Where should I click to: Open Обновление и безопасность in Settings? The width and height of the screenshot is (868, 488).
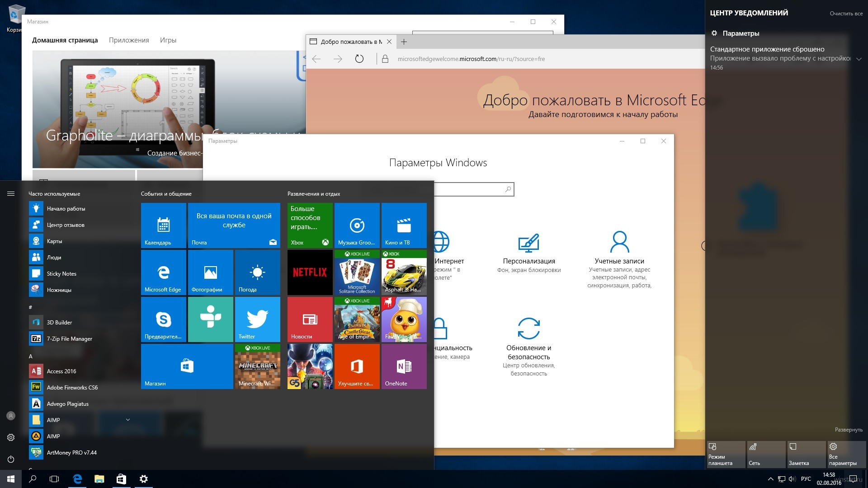coord(529,347)
